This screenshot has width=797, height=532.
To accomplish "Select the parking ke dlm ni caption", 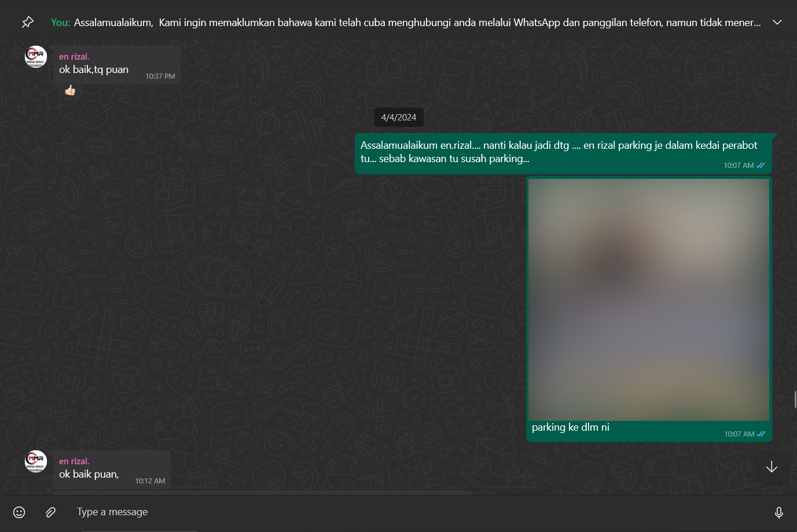I will click(x=571, y=427).
